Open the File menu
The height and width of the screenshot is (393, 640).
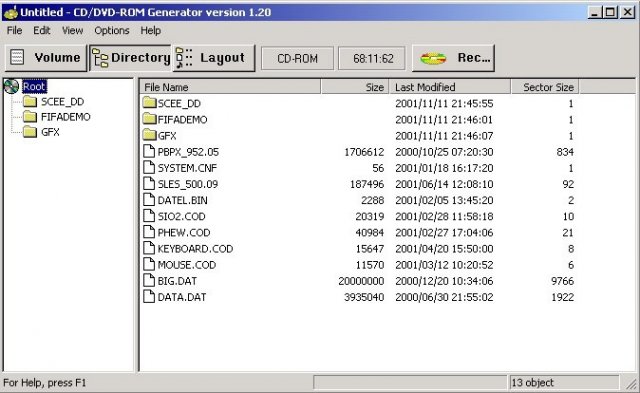pos(14,31)
